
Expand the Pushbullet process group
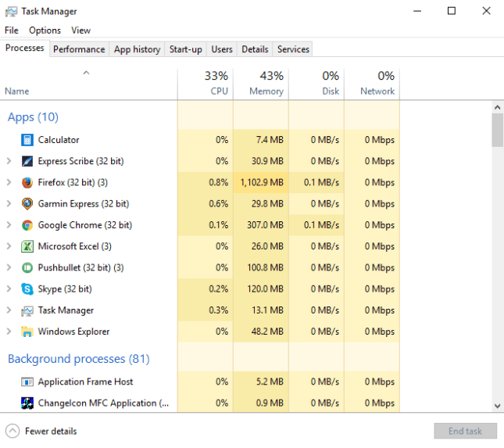click(x=9, y=267)
